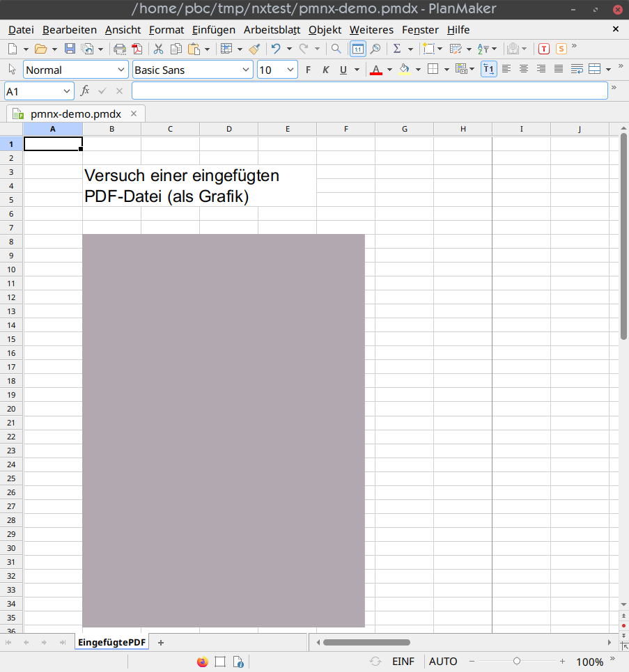Save the document with the floppy disk icon
Screen dimensions: 629x672
[x=70, y=49]
